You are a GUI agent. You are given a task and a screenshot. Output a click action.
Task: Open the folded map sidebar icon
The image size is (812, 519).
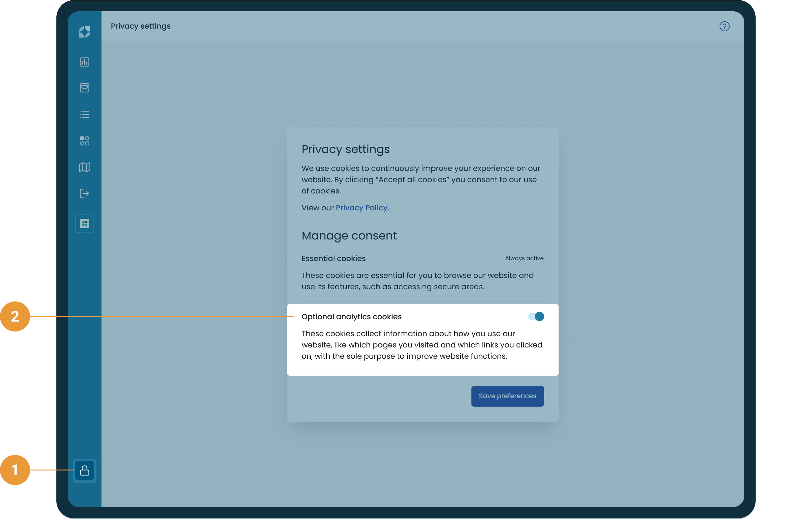click(84, 167)
